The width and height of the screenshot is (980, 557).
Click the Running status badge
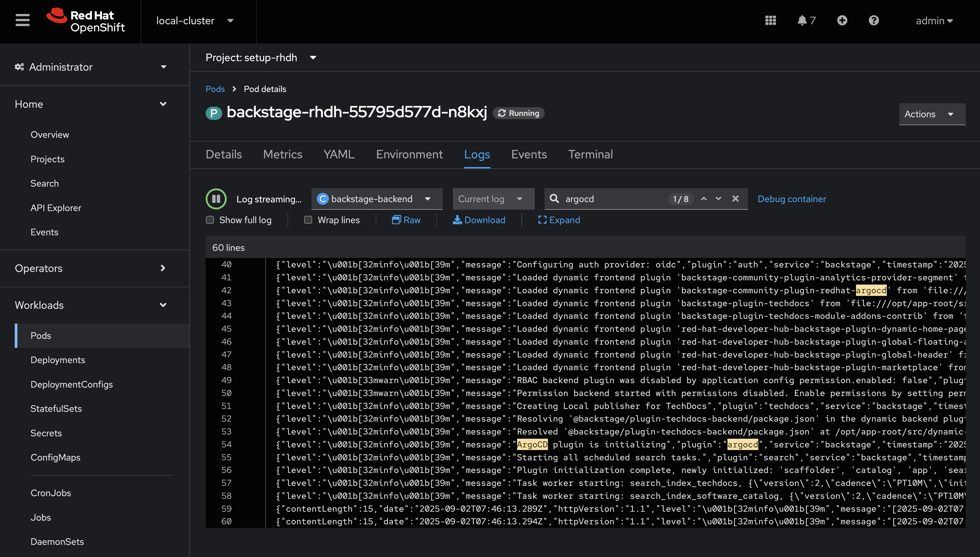tap(519, 113)
